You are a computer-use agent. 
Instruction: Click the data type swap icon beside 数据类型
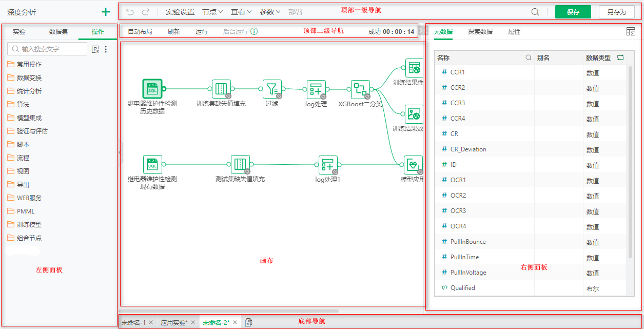pyautogui.click(x=620, y=57)
